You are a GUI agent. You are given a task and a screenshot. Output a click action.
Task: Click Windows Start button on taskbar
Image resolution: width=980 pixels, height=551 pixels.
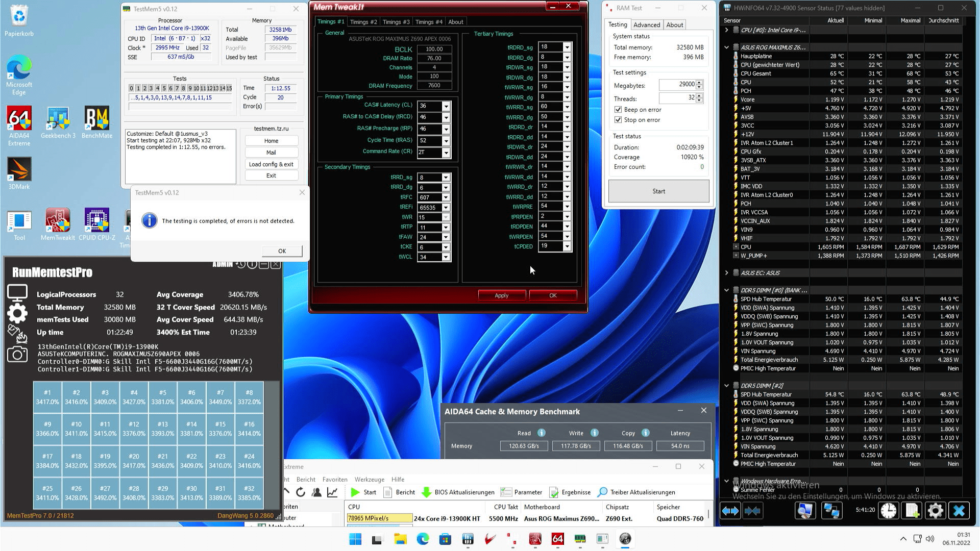click(355, 539)
